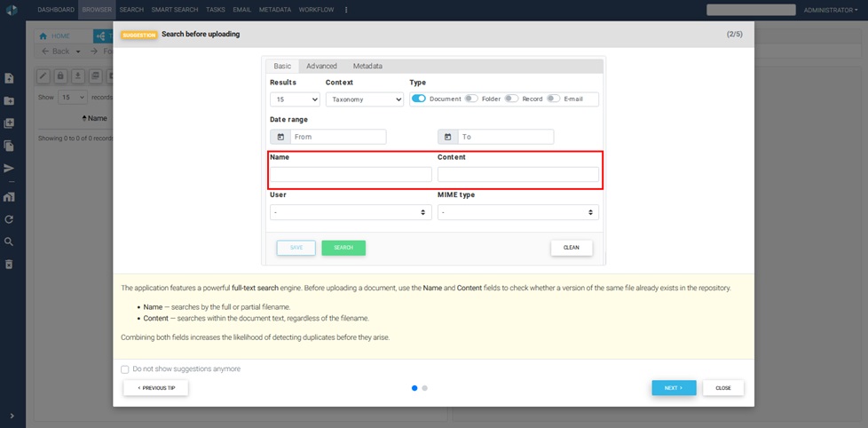
Task: Expand the MIME type dropdown
Action: tap(518, 212)
